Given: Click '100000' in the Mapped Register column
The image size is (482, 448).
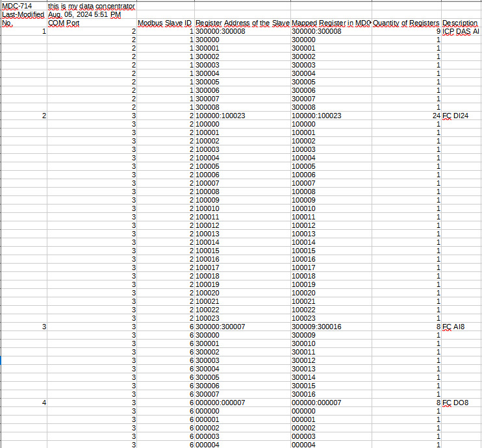Looking at the screenshot, I should 331,125.
